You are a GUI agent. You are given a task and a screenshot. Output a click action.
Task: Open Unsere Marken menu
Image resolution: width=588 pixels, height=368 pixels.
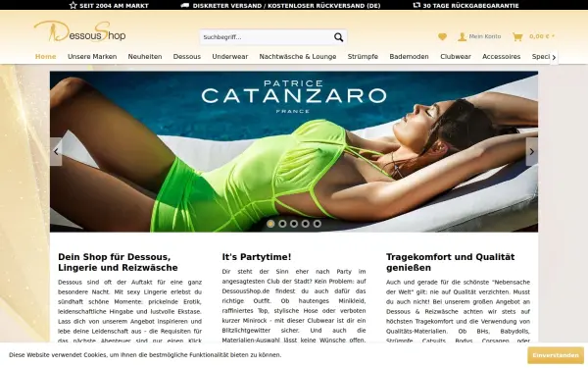click(x=92, y=57)
